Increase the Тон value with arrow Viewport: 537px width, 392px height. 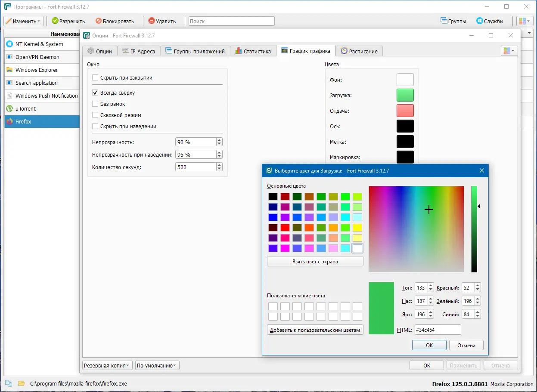coord(431,286)
